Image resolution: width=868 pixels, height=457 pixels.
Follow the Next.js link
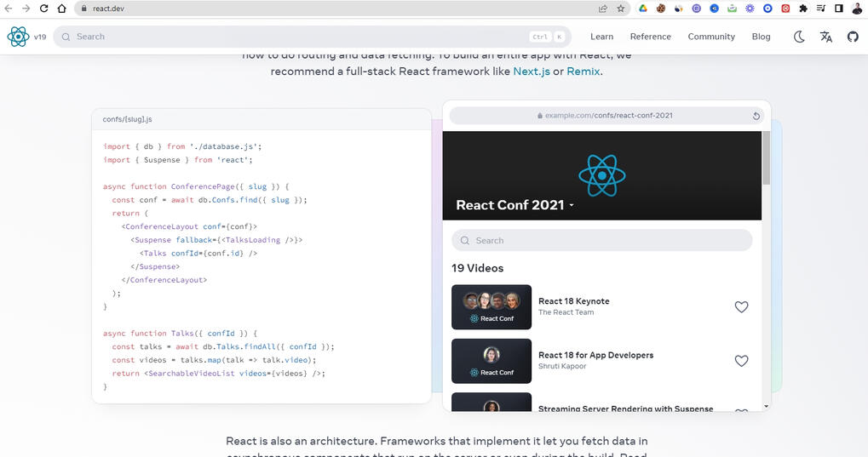[x=532, y=71]
